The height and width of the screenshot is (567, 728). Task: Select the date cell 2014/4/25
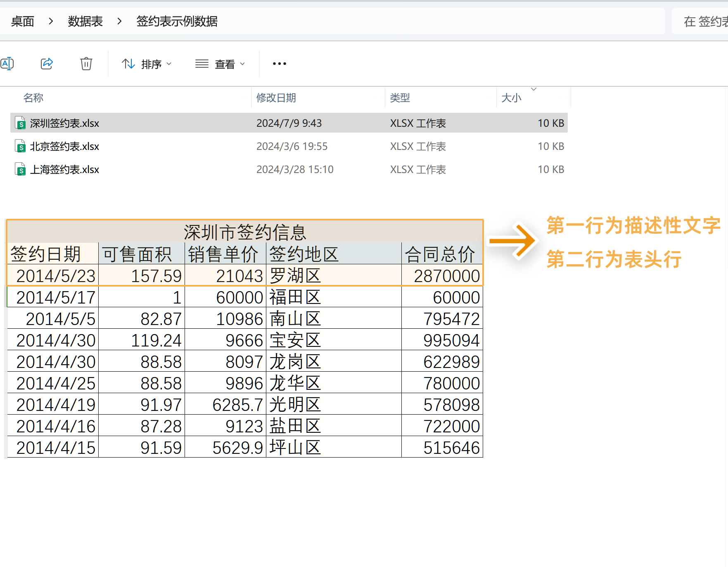(53, 383)
